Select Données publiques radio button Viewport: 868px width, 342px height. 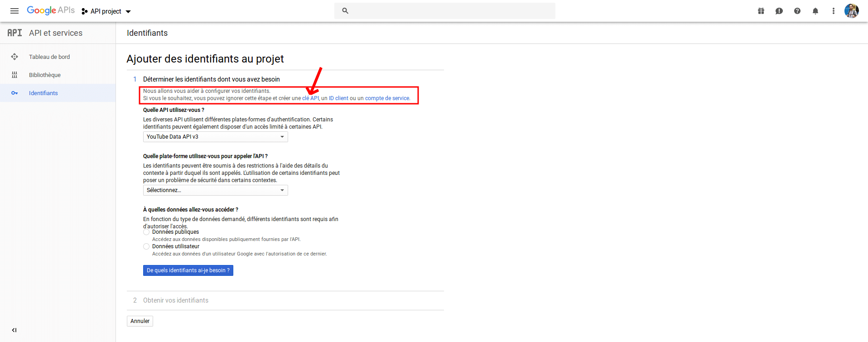[146, 232]
